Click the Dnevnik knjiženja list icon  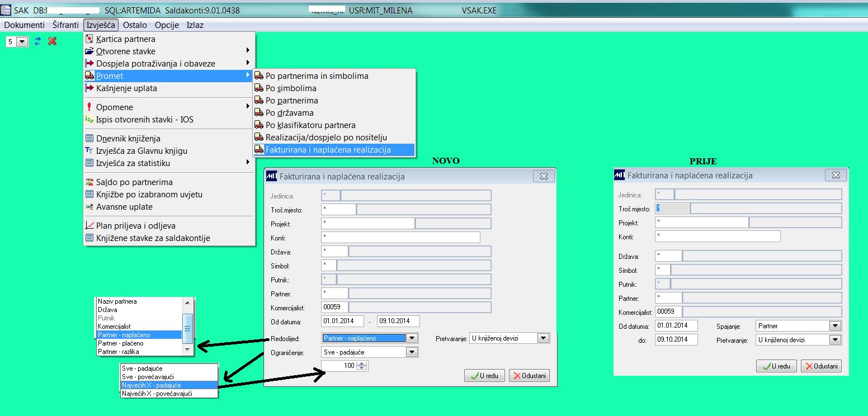click(x=89, y=138)
